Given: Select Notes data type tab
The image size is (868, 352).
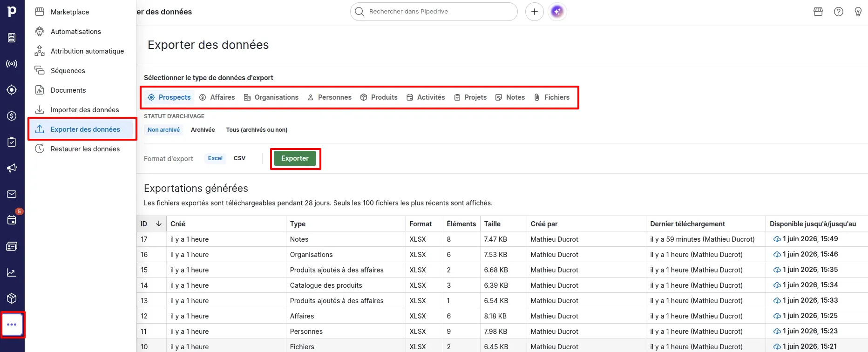Looking at the screenshot, I should coord(510,97).
